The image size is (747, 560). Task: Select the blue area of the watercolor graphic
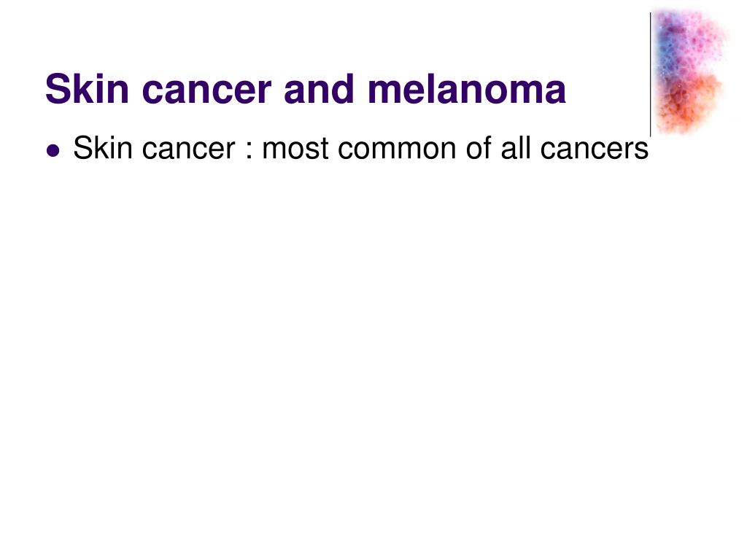point(666,50)
